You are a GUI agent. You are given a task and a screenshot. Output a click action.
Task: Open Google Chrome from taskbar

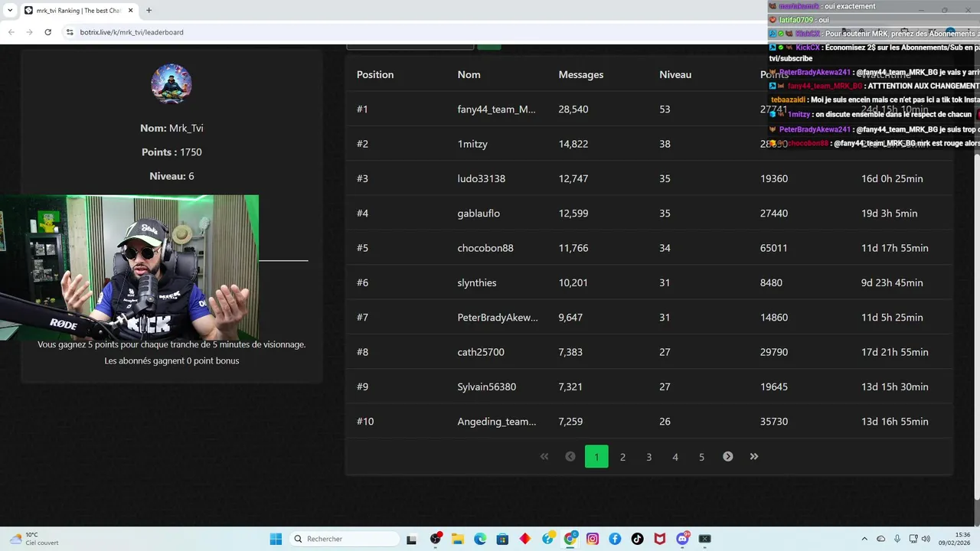tap(570, 539)
